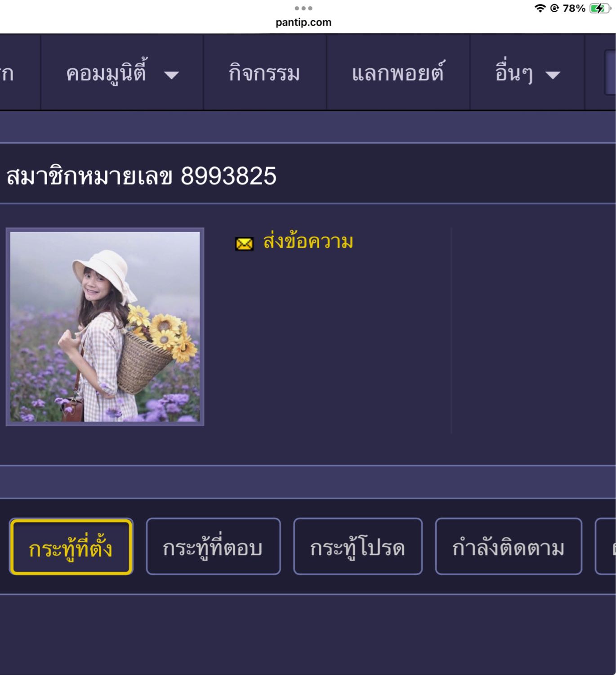Switch to the กระทู้โปรด tab
The width and height of the screenshot is (616, 675).
(358, 547)
